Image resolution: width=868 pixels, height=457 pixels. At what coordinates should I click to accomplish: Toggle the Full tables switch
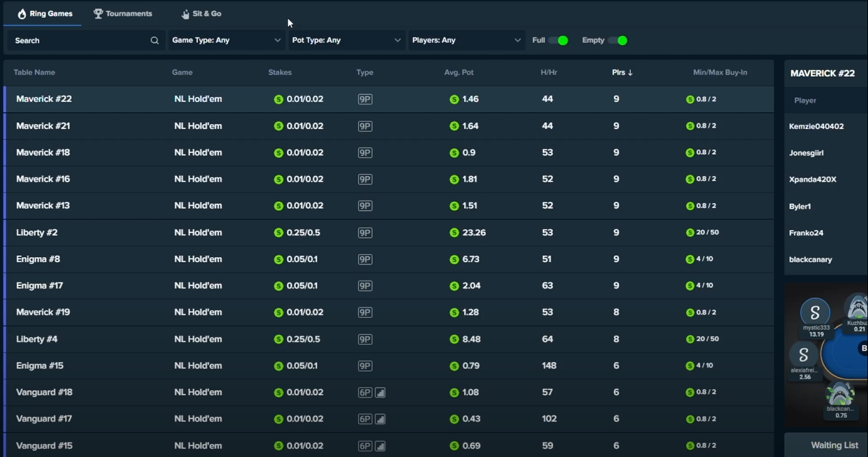[558, 41]
